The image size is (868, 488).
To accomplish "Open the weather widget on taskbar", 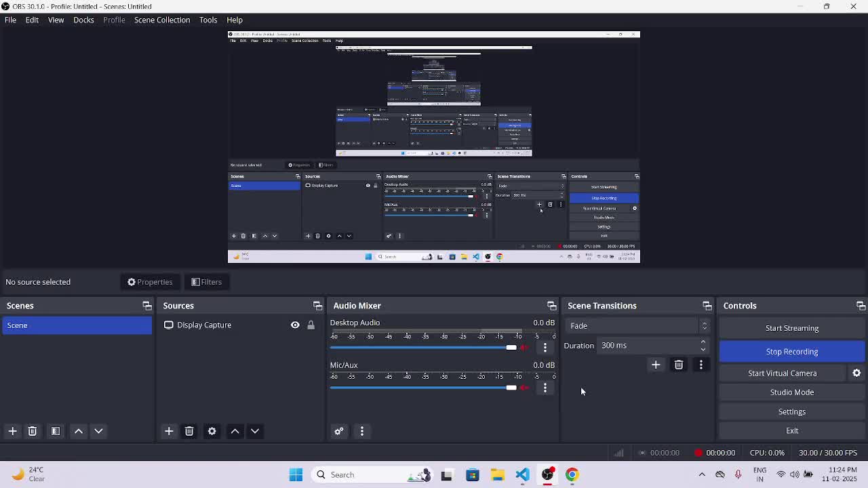I will (x=28, y=474).
